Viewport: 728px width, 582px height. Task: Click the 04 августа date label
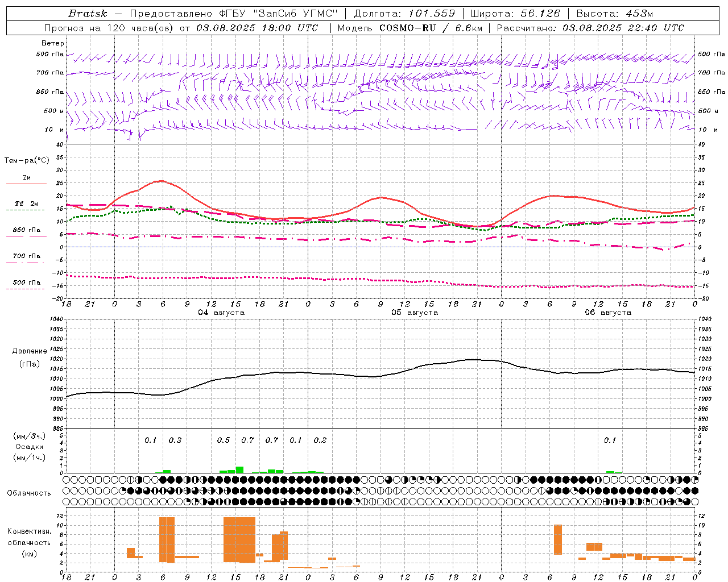[x=221, y=313]
